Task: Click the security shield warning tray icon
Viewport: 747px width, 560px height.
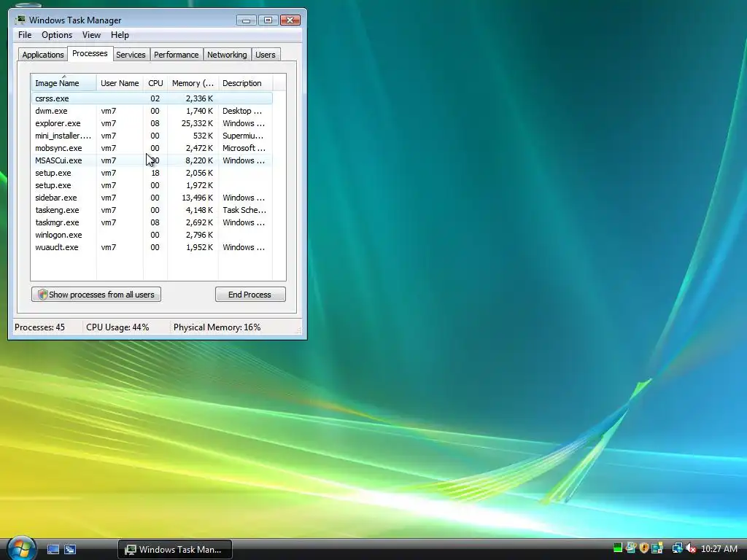Action: 644,548
